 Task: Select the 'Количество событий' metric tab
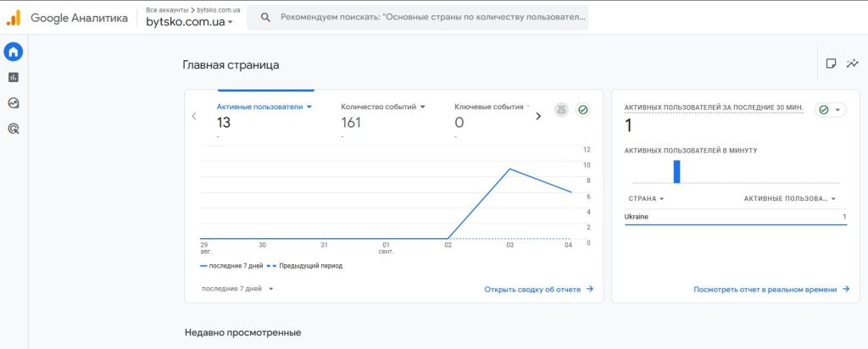(x=382, y=108)
